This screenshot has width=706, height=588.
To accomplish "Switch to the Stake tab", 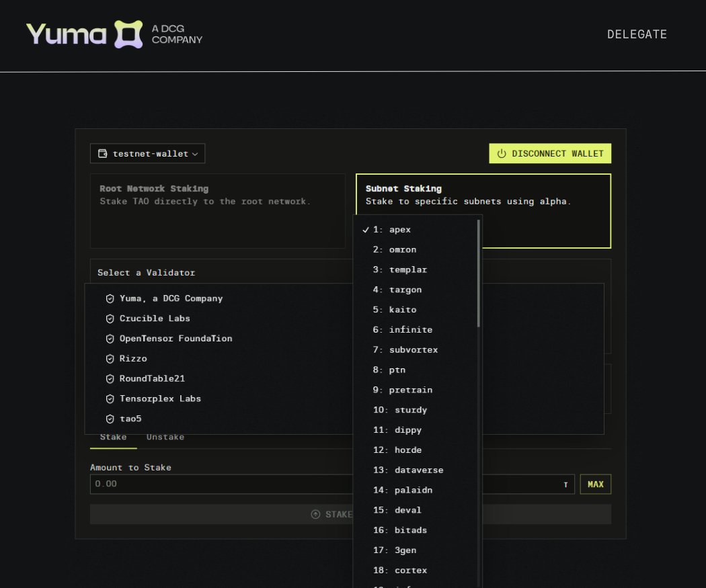I will [113, 438].
